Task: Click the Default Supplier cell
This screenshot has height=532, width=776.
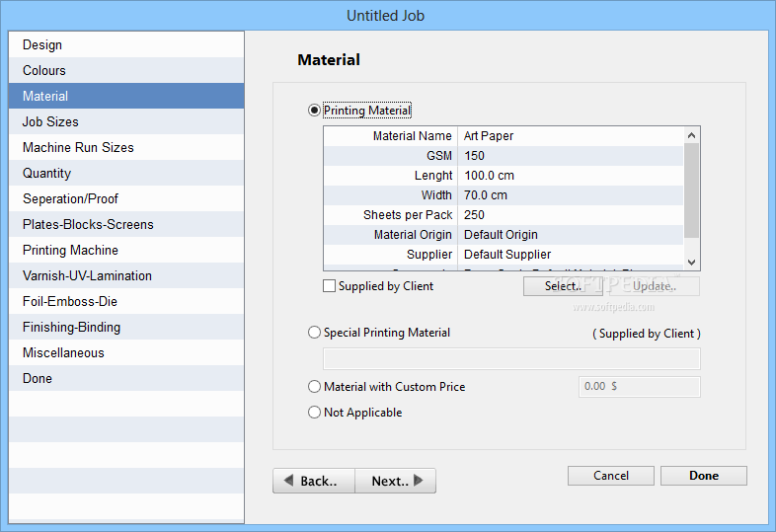Action: pos(571,255)
